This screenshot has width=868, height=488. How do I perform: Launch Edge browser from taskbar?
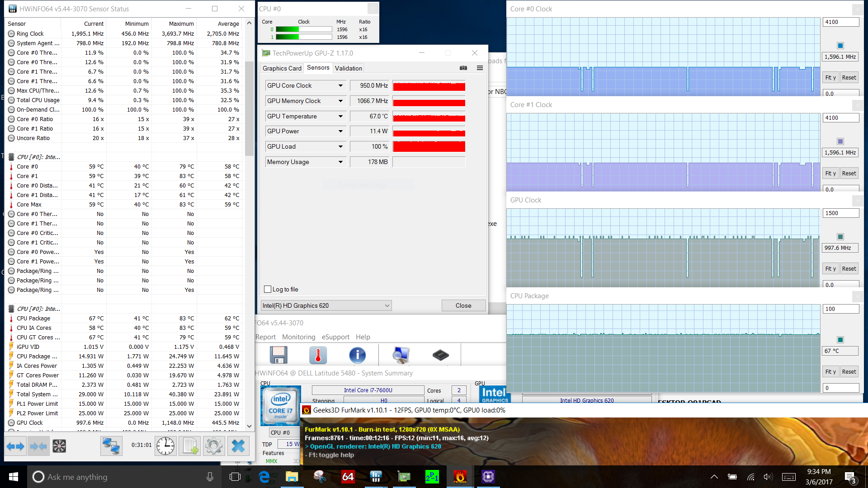(x=264, y=477)
